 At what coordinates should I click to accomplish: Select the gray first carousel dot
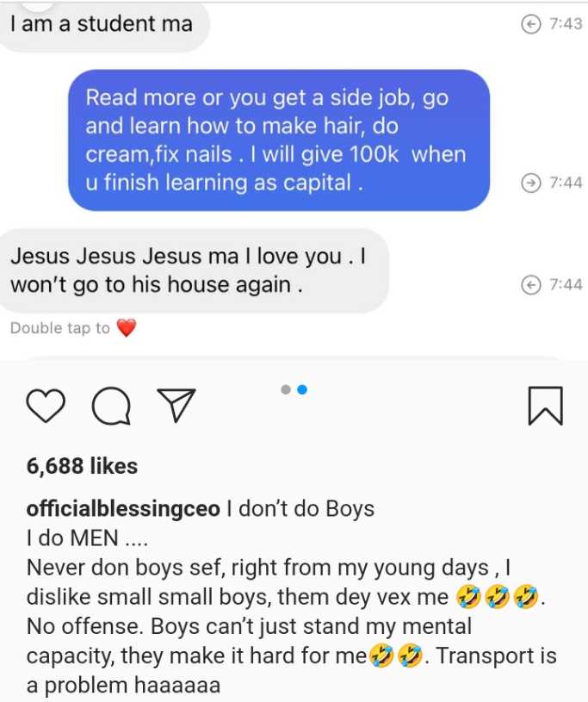[286, 390]
